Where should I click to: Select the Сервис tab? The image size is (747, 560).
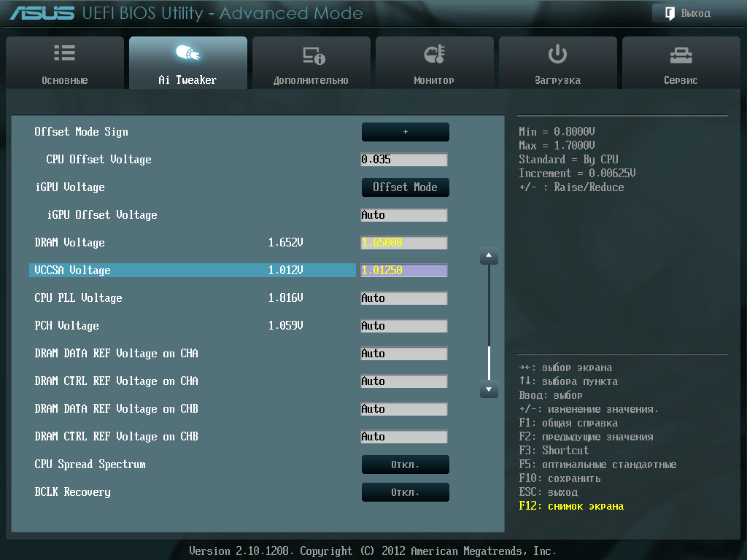(681, 63)
